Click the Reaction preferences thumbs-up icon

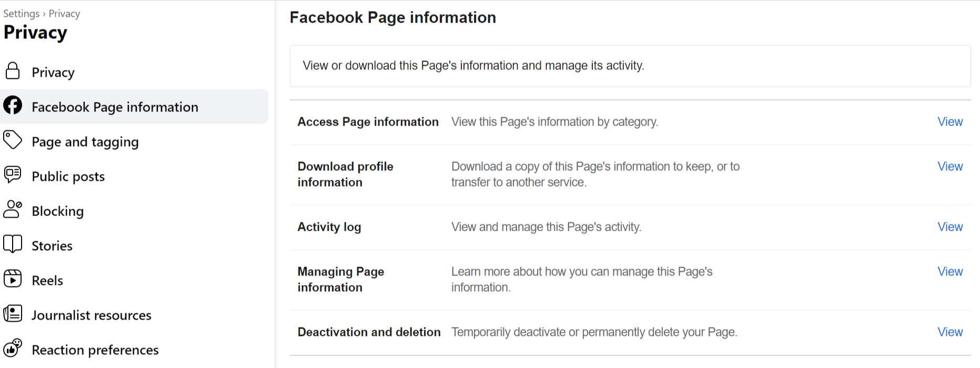[13, 348]
